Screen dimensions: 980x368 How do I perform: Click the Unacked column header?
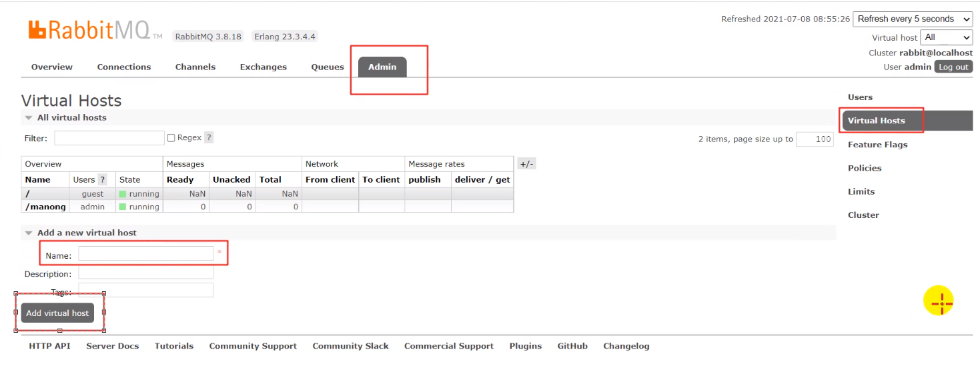coord(231,179)
